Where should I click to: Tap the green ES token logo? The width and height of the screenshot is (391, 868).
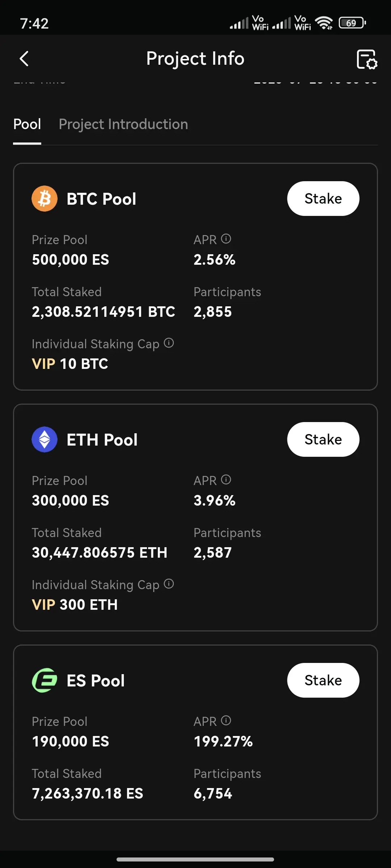pos(45,680)
